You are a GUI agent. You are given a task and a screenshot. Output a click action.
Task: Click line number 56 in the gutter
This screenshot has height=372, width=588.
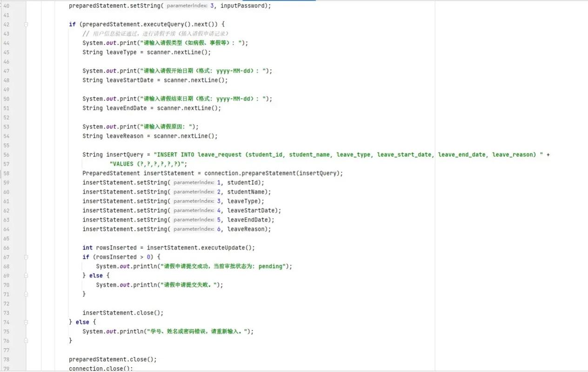click(x=6, y=154)
